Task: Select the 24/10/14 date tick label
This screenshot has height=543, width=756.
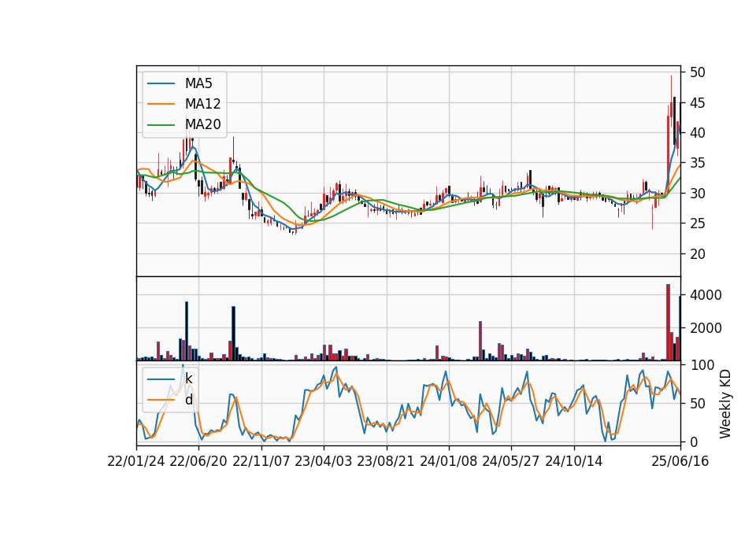Action: (x=574, y=461)
